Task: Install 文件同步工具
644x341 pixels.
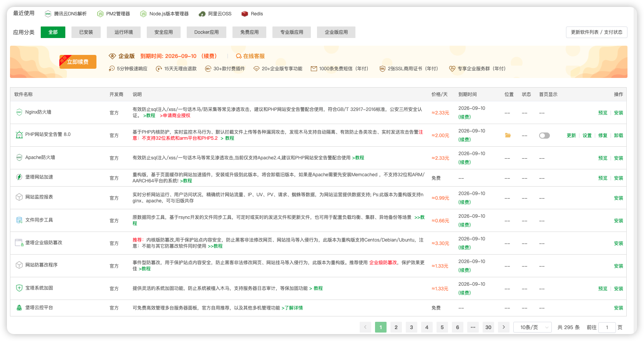Action: 619,221
